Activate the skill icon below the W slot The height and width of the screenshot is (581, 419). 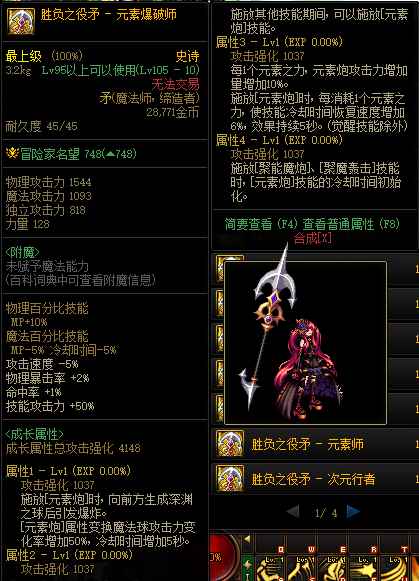point(300,568)
